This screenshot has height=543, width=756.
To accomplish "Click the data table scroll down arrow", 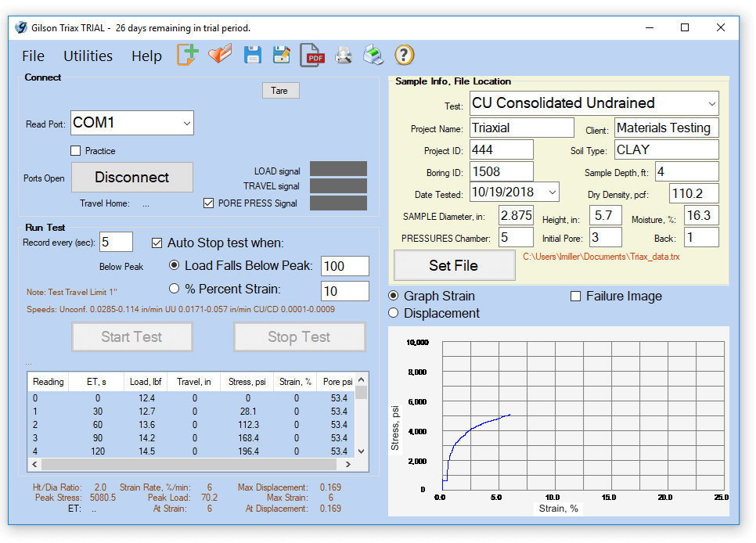I will pos(362,451).
